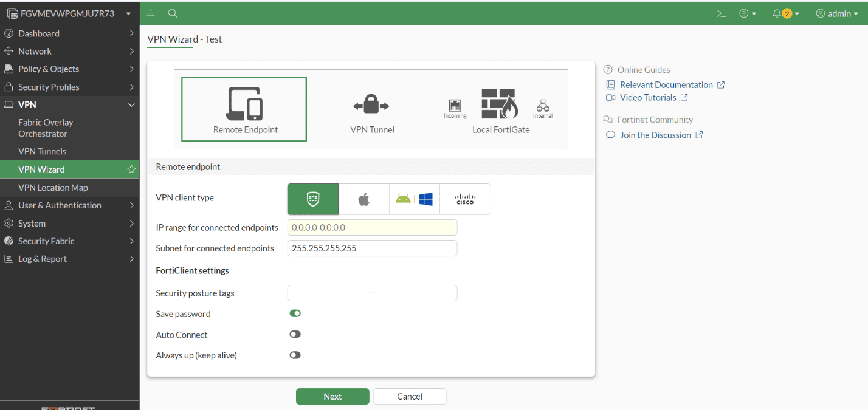
Task: Enable Always up (keep alive) toggle
Action: [295, 355]
